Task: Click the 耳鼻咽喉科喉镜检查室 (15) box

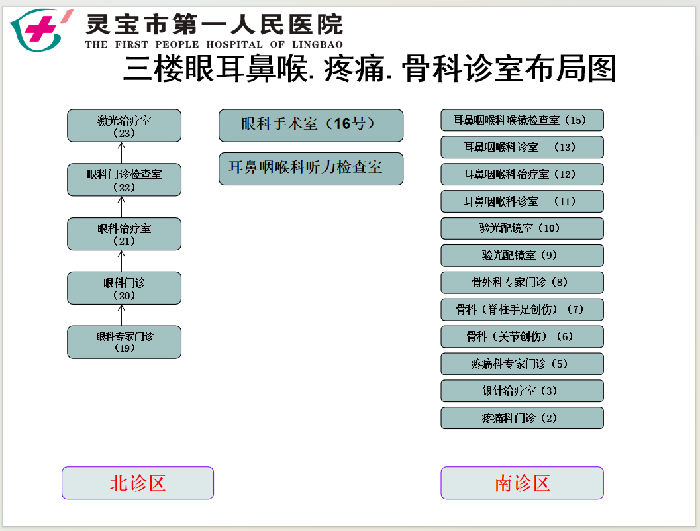Action: pos(522,120)
